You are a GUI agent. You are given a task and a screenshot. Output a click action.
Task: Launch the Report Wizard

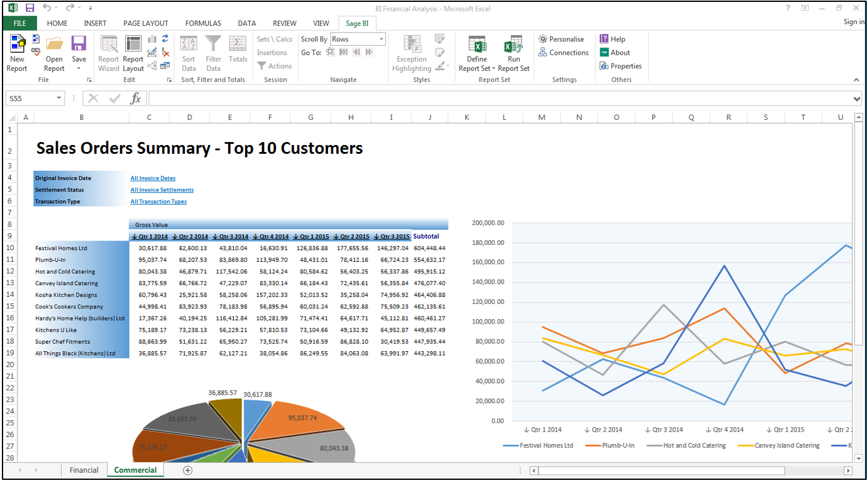coord(109,53)
